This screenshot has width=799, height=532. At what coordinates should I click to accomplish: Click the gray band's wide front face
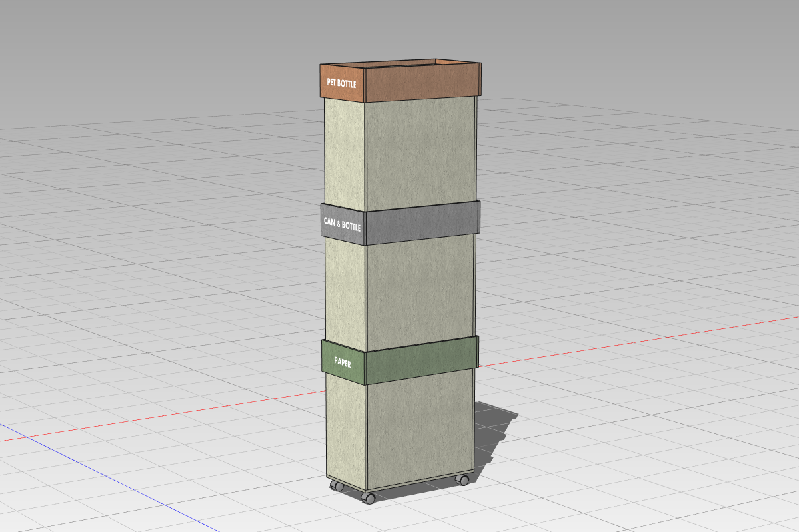click(x=422, y=222)
